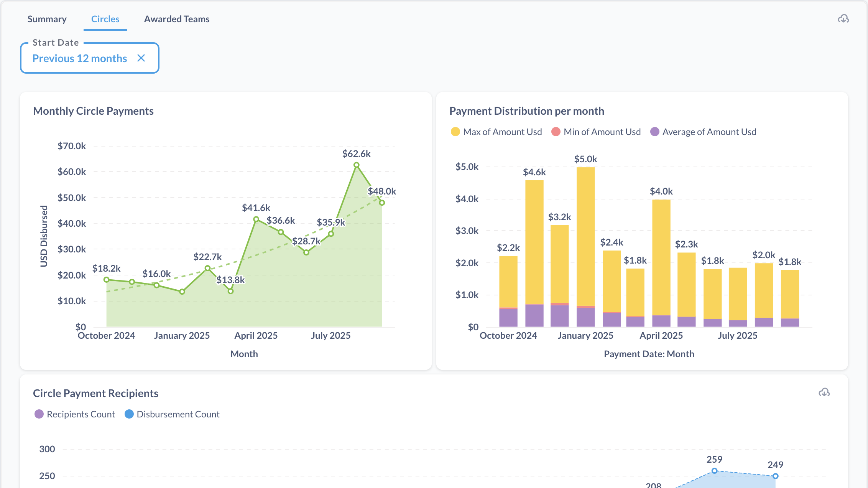
Task: Select the $62.6k peak data point
Action: click(357, 165)
